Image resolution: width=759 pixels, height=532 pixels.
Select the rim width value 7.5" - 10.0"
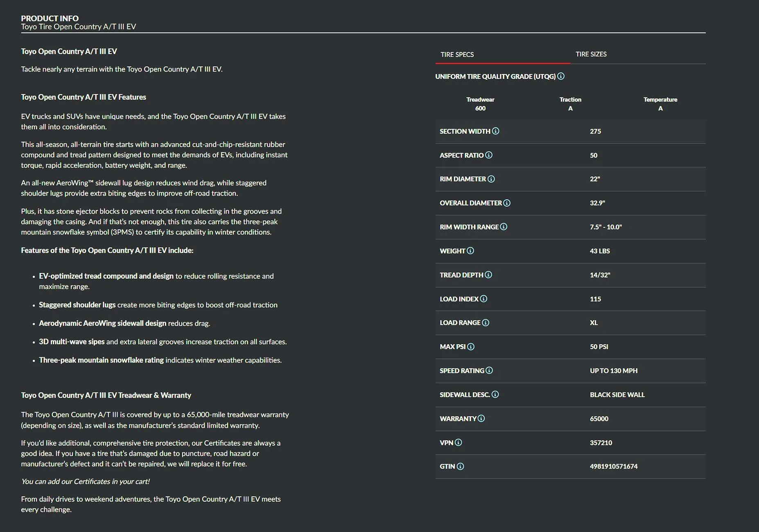pos(606,227)
